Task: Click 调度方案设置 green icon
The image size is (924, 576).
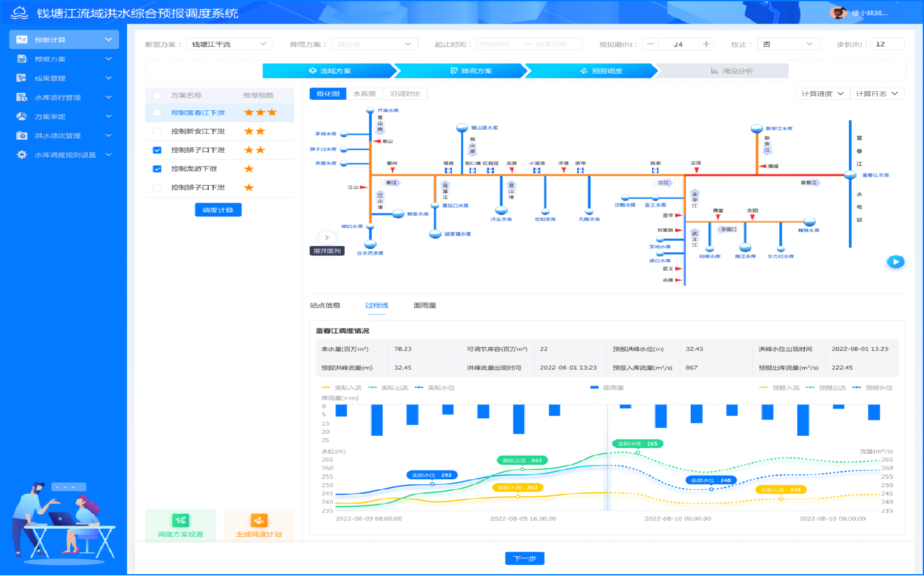Action: point(181,521)
